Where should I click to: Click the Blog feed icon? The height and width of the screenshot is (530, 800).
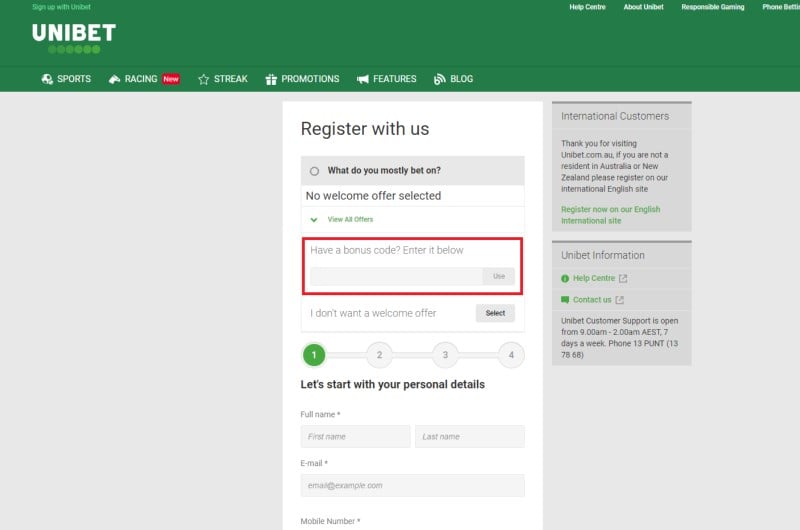[439, 79]
